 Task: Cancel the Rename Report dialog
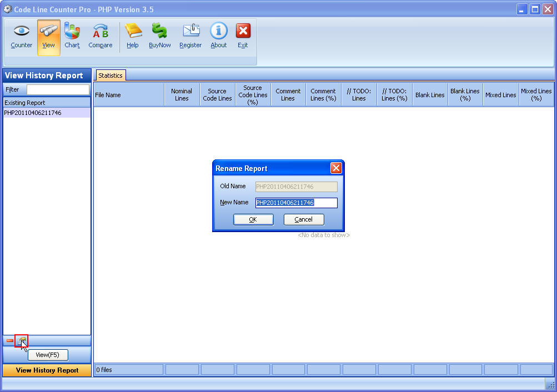coord(304,219)
